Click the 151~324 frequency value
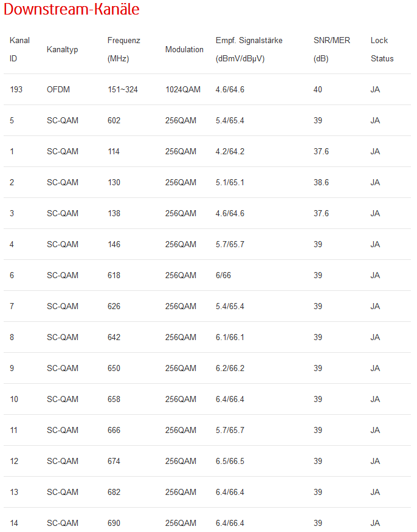This screenshot has width=417, height=532. coord(123,89)
